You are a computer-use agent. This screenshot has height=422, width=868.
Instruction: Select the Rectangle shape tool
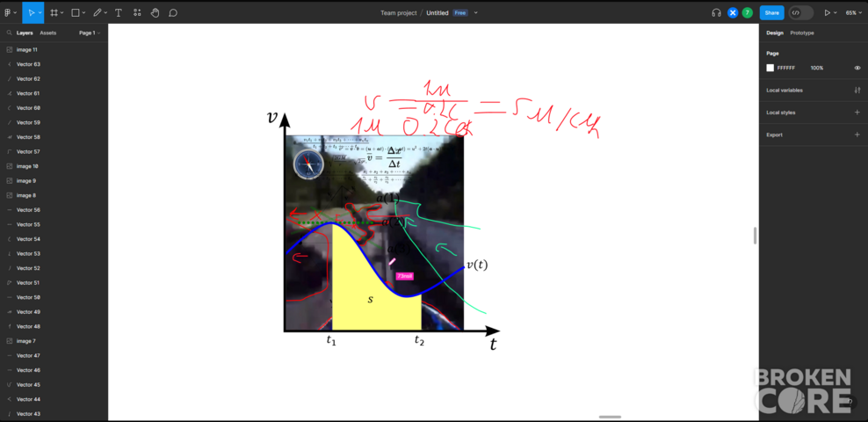[x=76, y=12]
